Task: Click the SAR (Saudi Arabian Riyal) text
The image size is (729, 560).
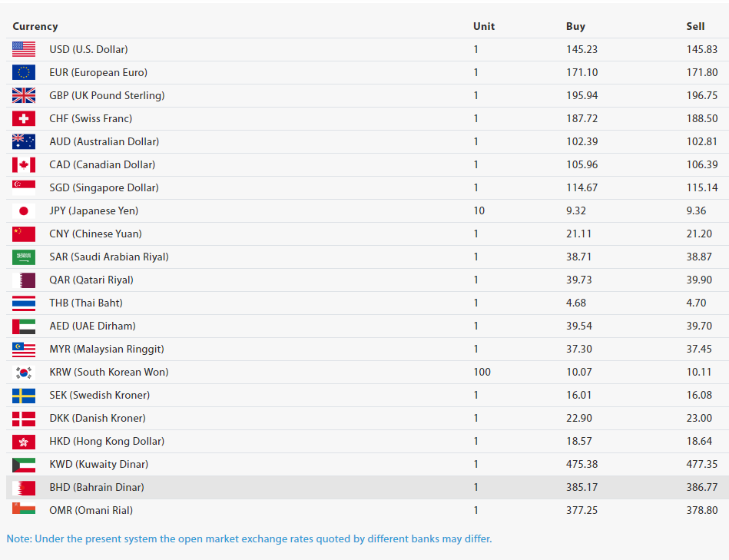Action: [x=109, y=257]
